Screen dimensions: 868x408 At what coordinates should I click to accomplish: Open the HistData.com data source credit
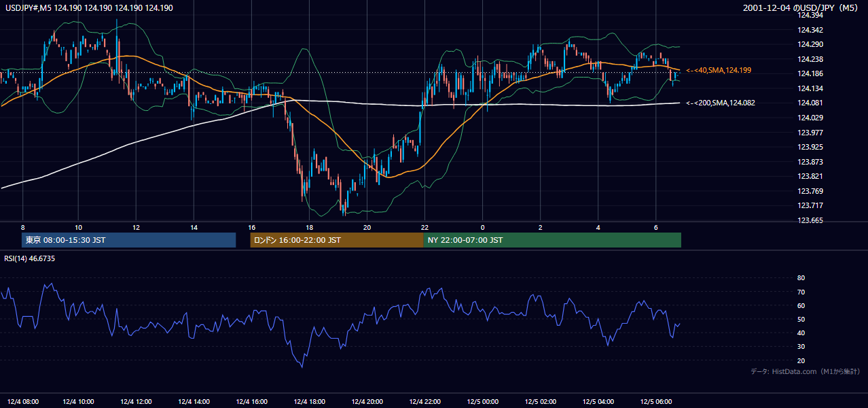(x=805, y=371)
